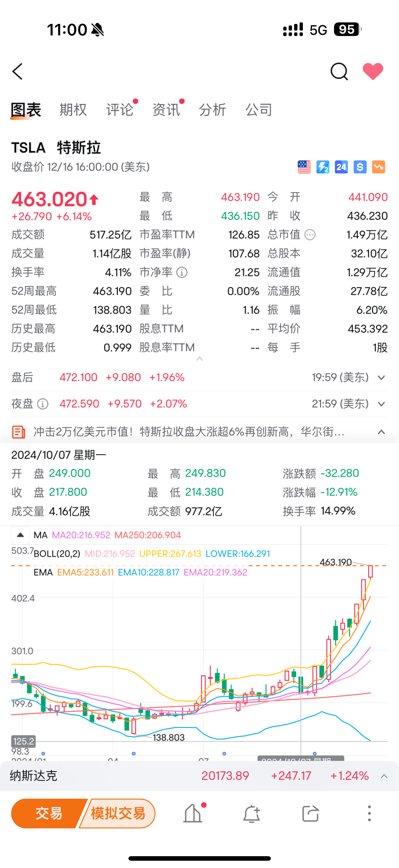Tap the MA250:206.904 indicator label

(x=148, y=535)
